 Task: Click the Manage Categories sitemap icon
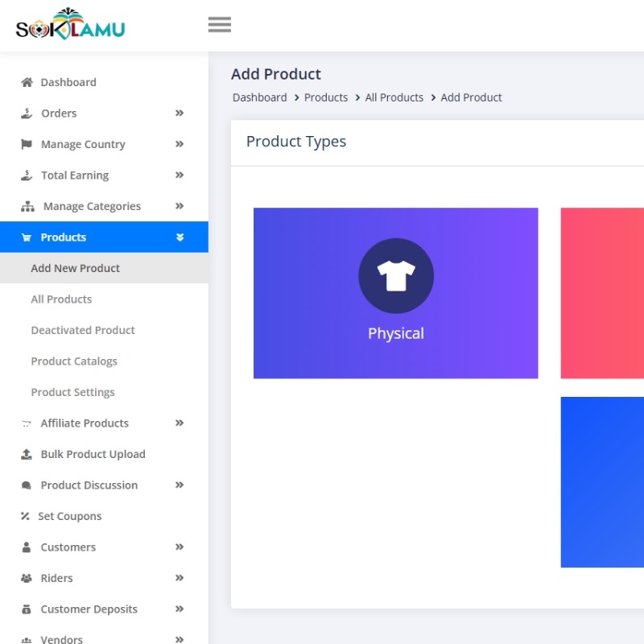click(27, 207)
